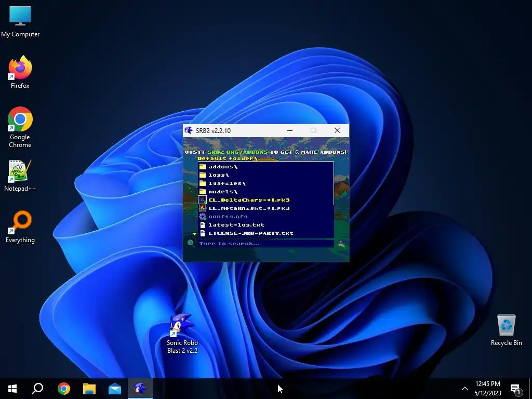Viewport: 532px width, 399px height.
Task: Click the file list scrollbar thumb
Action: point(334,183)
